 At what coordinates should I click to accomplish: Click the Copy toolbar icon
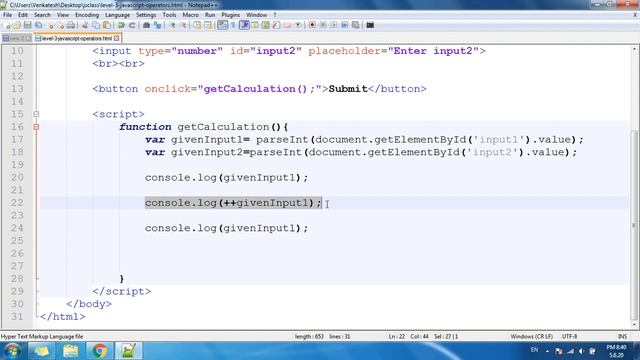click(96, 25)
